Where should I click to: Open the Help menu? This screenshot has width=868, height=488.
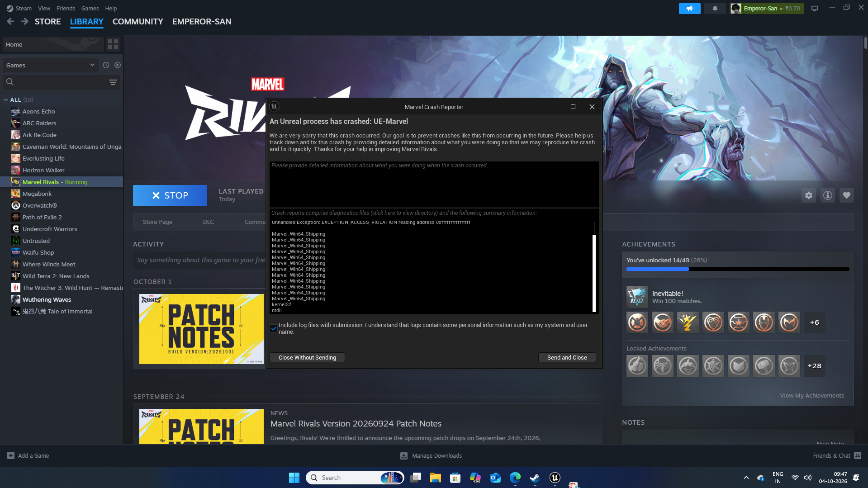coord(111,8)
